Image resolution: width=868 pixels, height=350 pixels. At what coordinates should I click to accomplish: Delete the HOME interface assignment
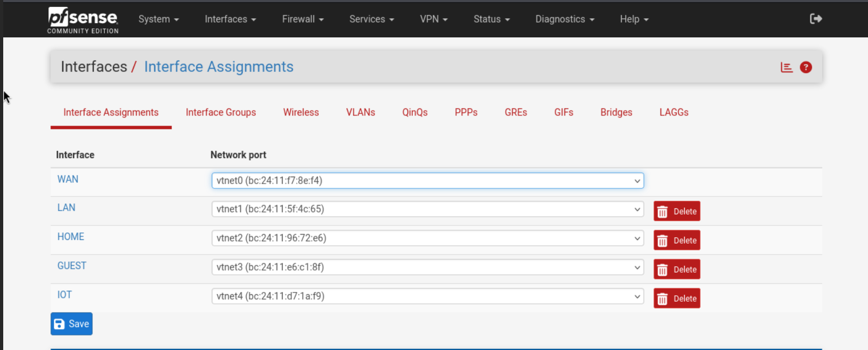click(677, 240)
